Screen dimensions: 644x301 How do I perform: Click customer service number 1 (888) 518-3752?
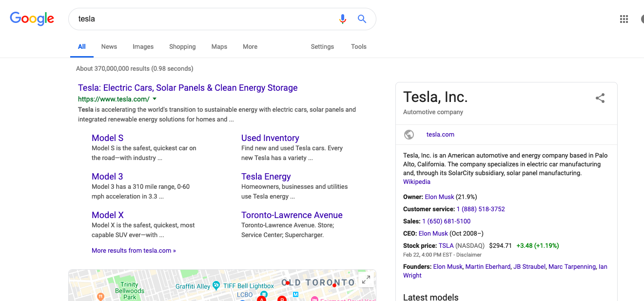481,209
